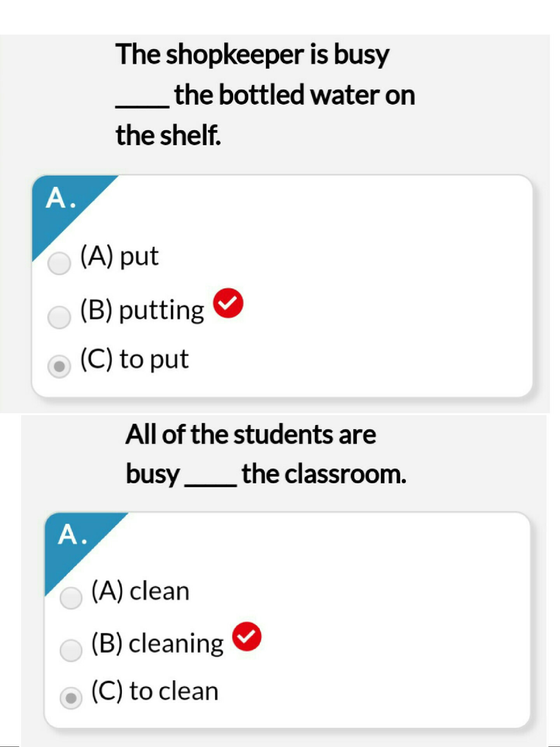560x747 pixels.
Task: Select radio button for (B) cleaning
Action: (71, 650)
